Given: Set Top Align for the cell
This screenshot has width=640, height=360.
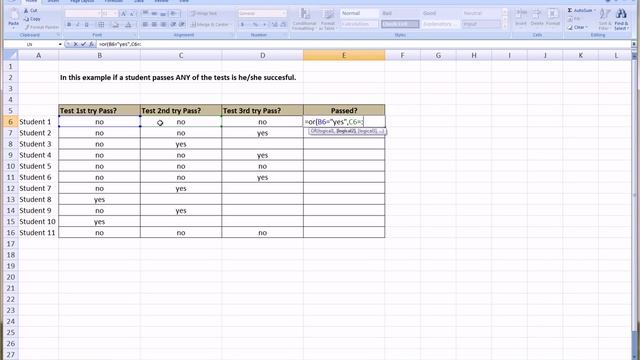Looking at the screenshot, I should [145, 13].
